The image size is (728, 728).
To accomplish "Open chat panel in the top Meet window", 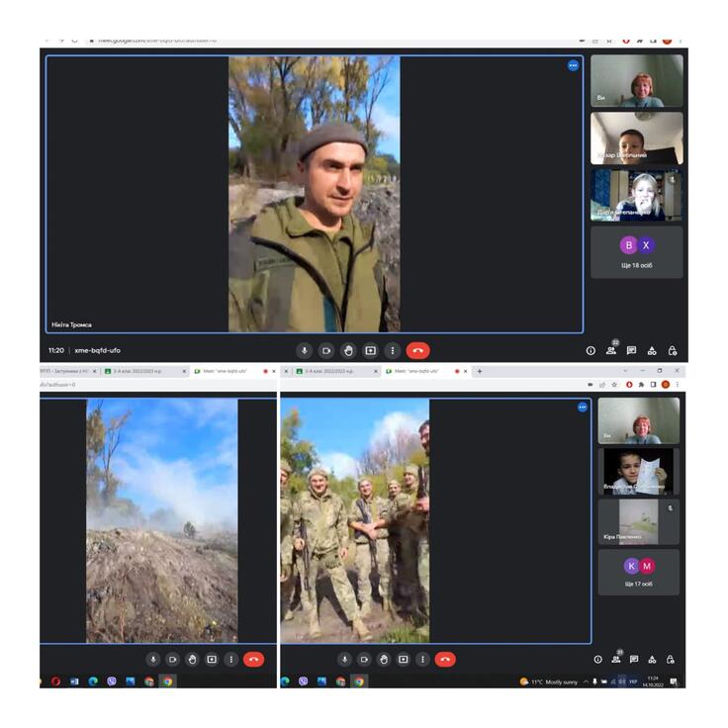I will tap(631, 350).
